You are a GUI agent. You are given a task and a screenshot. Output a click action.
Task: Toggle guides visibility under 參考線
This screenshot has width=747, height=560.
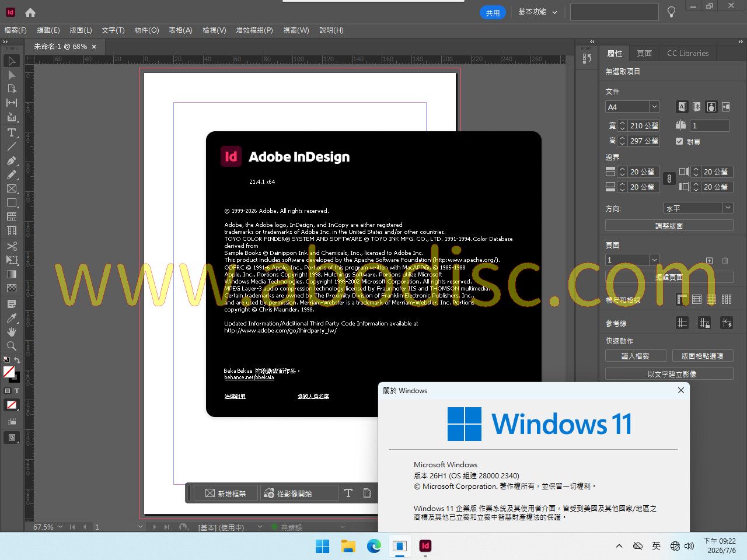(682, 323)
